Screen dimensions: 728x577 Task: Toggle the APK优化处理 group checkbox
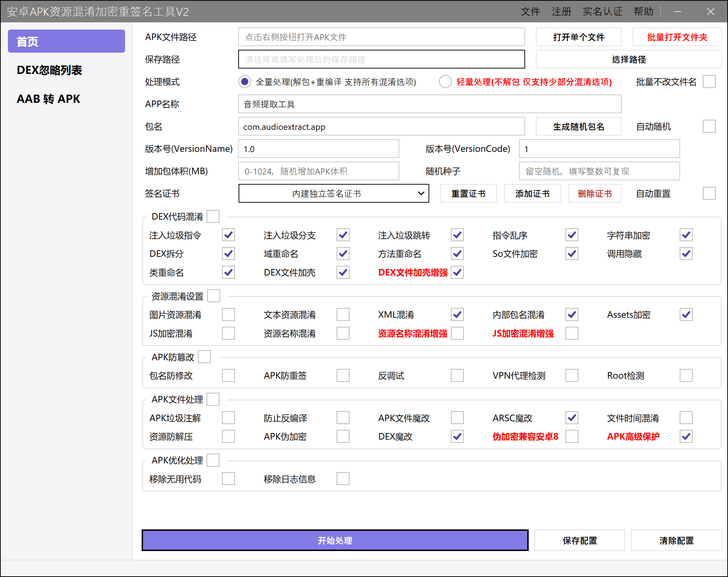[213, 460]
